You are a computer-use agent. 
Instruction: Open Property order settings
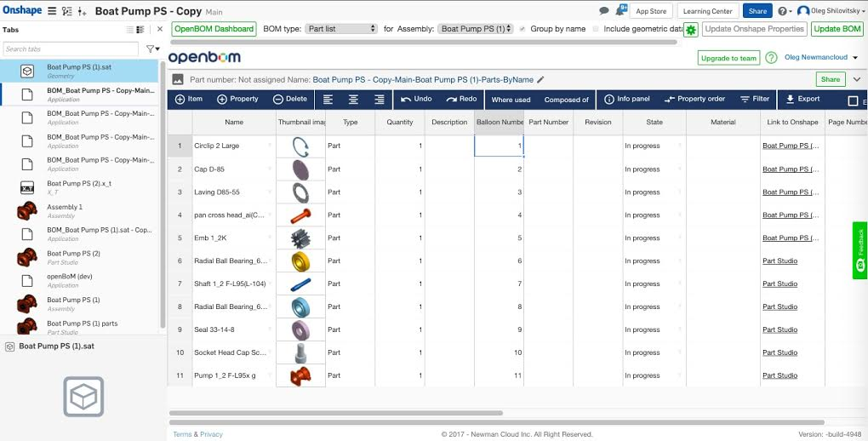[694, 99]
